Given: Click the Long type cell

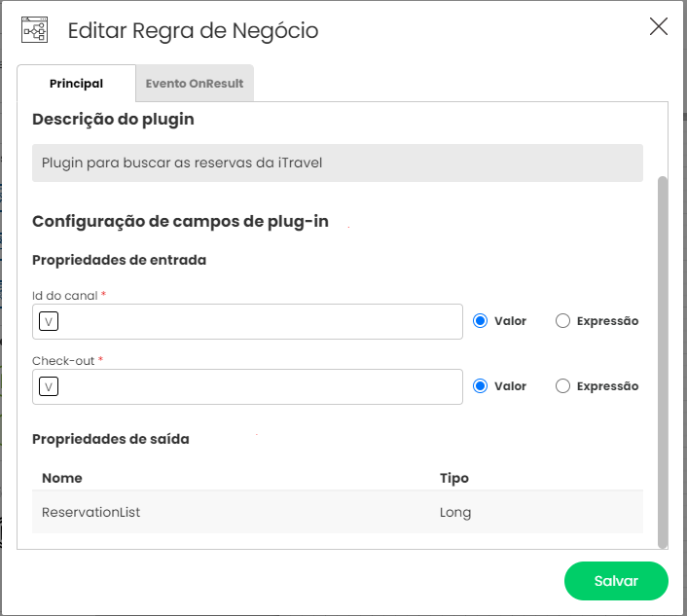Looking at the screenshot, I should tap(455, 512).
